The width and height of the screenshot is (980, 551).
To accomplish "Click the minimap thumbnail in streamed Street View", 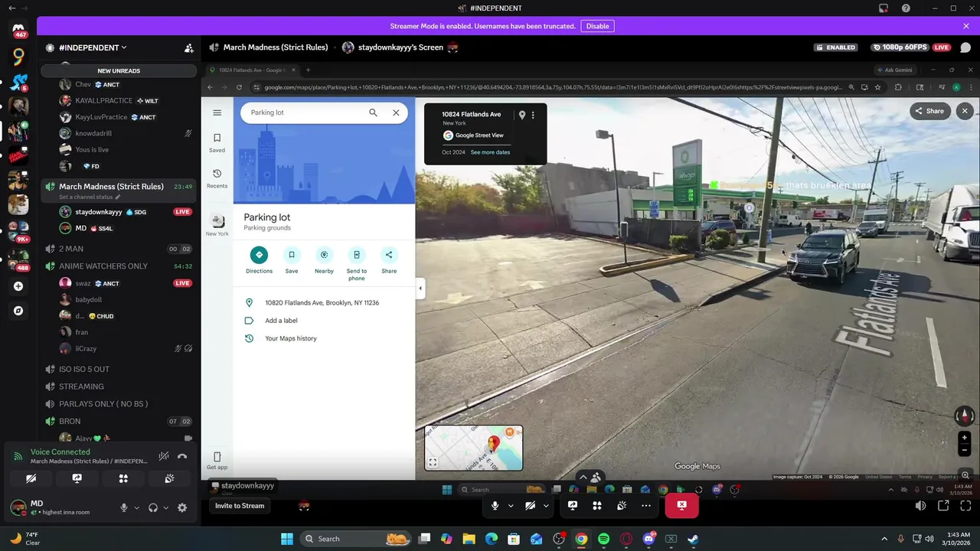I will tap(474, 448).
